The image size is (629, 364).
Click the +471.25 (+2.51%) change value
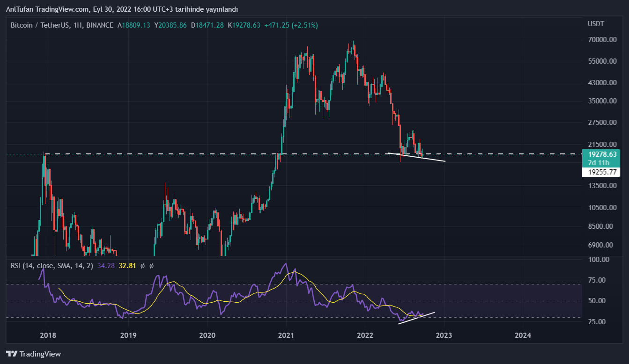[291, 25]
